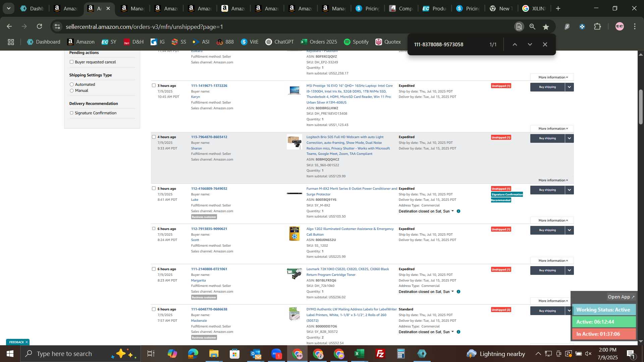Select order 113-7964870-8603412 checkbox

pyautogui.click(x=154, y=137)
